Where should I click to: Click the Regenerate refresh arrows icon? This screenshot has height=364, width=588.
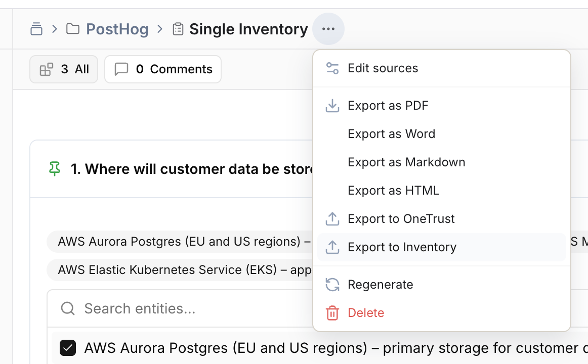[x=332, y=285]
